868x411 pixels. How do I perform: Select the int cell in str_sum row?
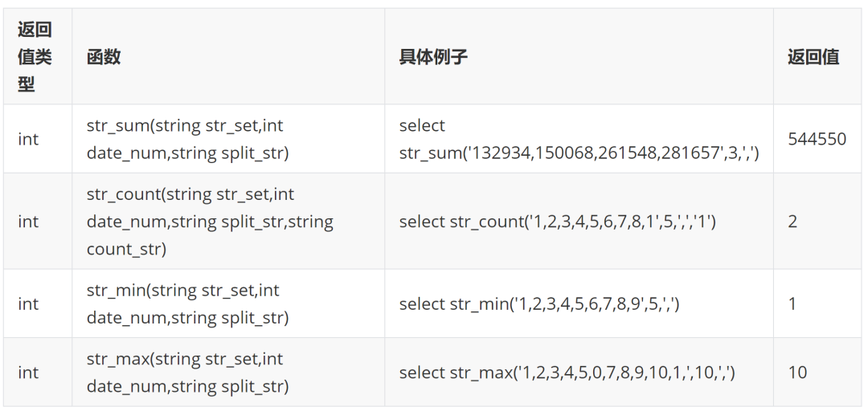(28, 139)
